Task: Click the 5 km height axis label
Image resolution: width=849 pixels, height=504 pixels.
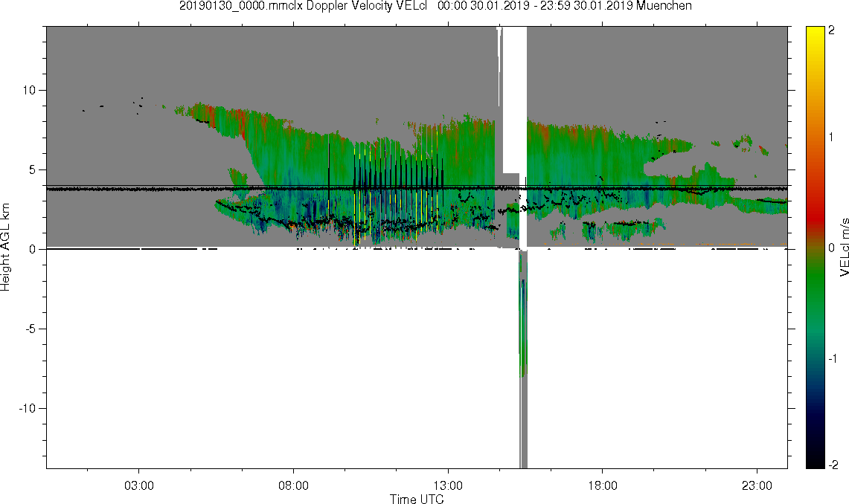Action: point(33,169)
